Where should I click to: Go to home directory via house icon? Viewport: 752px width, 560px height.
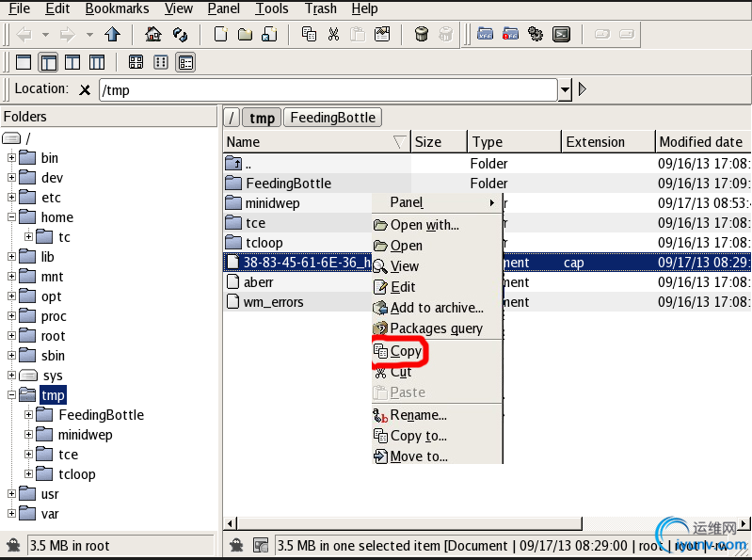point(153,35)
